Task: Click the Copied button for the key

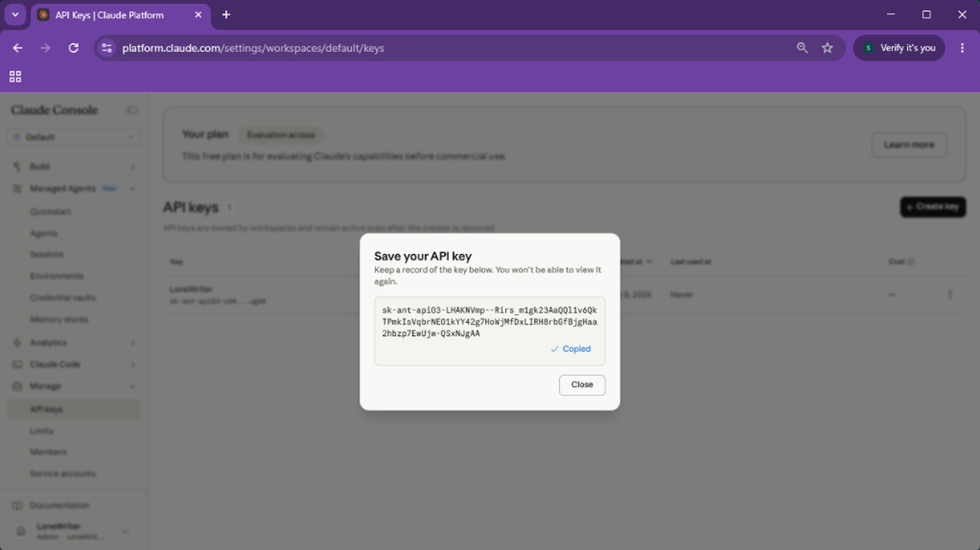Action: click(571, 349)
